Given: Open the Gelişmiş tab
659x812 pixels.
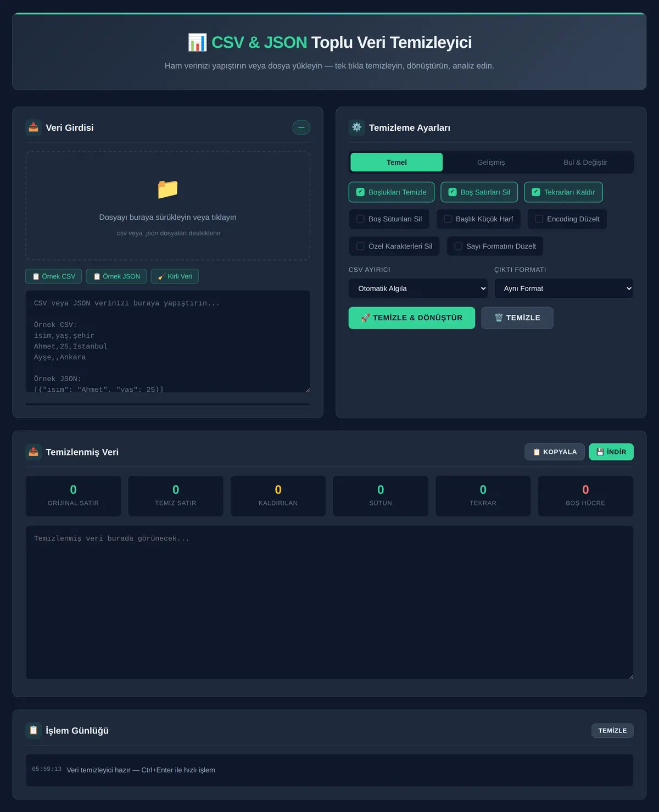Looking at the screenshot, I should pos(491,162).
